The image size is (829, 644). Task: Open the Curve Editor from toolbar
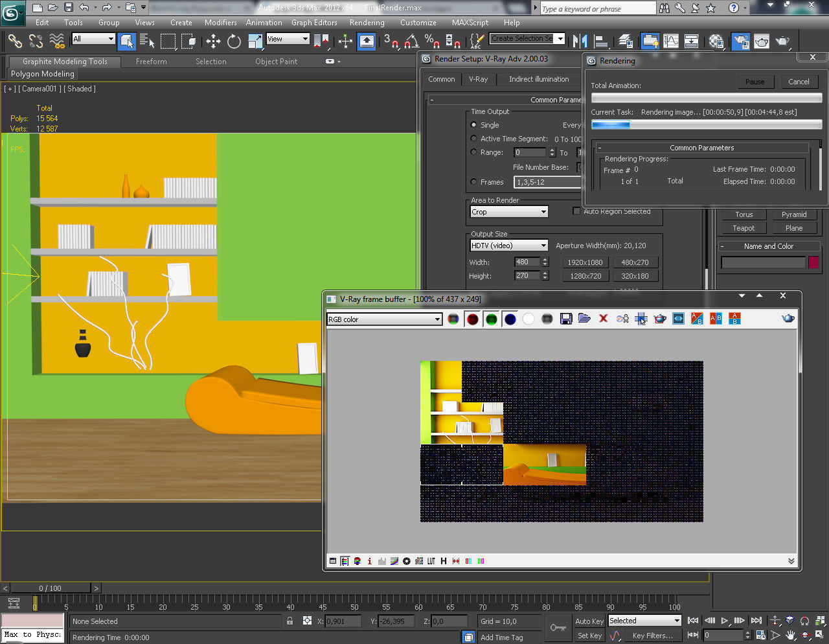pos(671,41)
